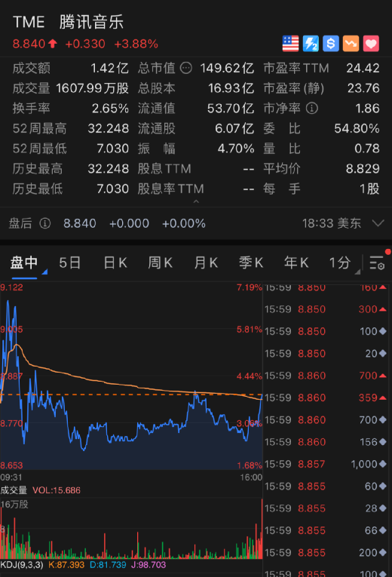
Task: Select the 盘中 intraday tab
Action: [24, 262]
